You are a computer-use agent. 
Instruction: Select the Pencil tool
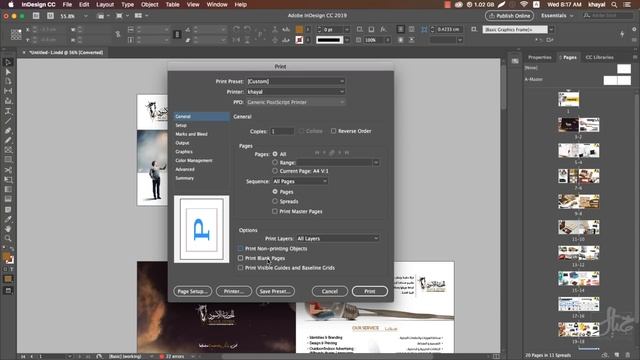pyautogui.click(x=8, y=140)
